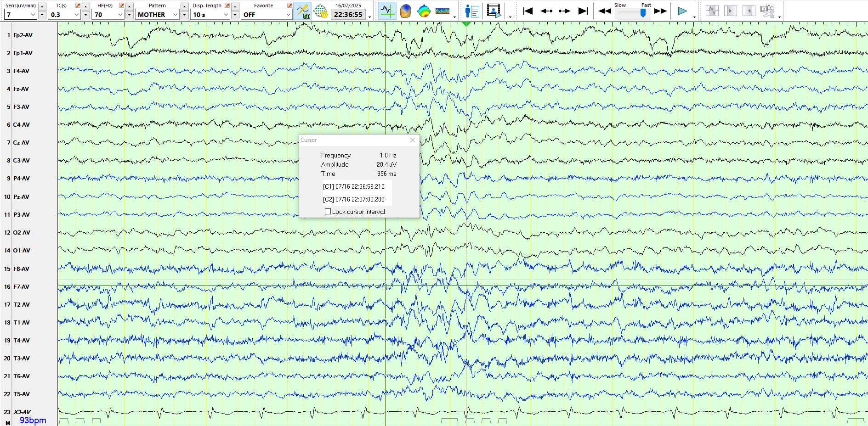The width and height of the screenshot is (868, 426).
Task: Open the patient information panel
Action: tap(472, 11)
